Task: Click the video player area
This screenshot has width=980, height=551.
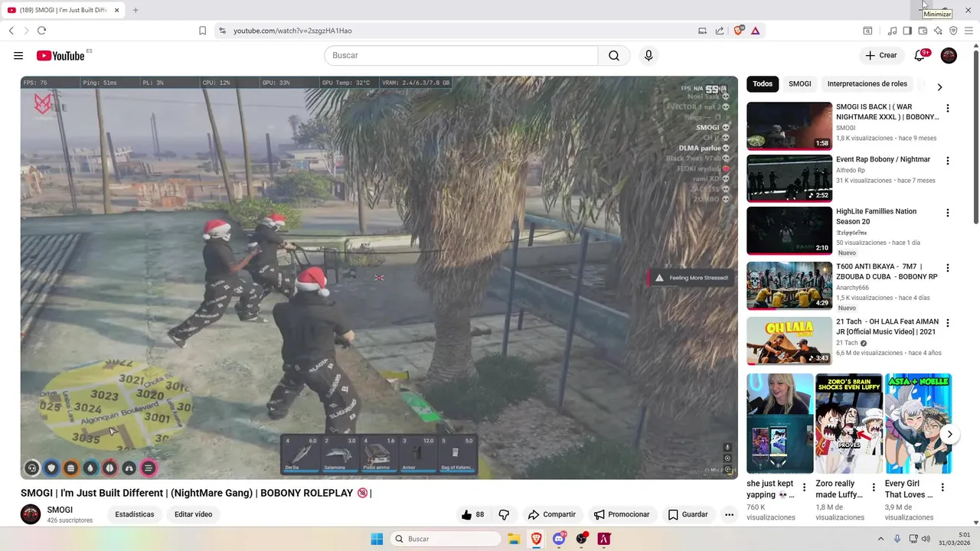Action: (x=379, y=277)
